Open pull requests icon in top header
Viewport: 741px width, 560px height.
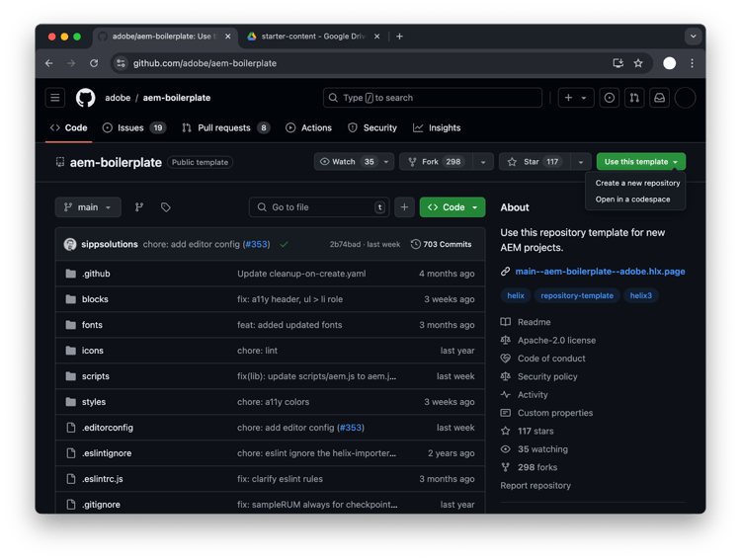pyautogui.click(x=634, y=98)
